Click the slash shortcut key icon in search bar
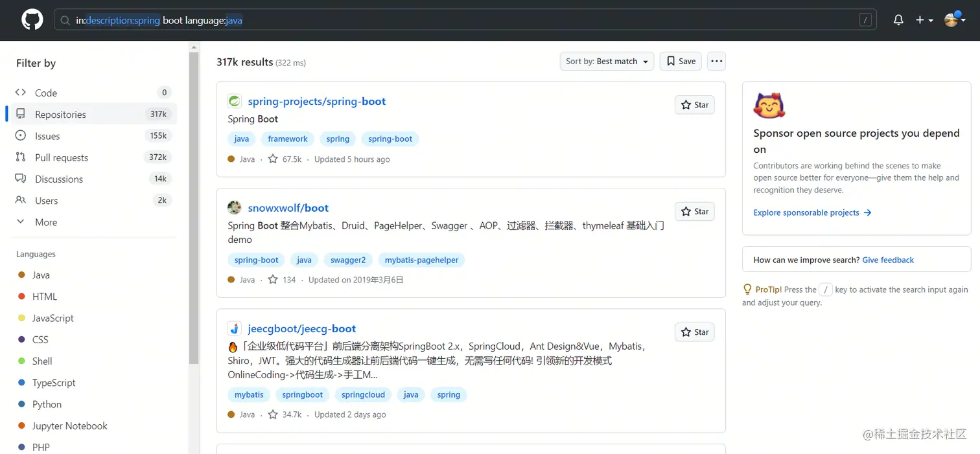 pos(865,21)
